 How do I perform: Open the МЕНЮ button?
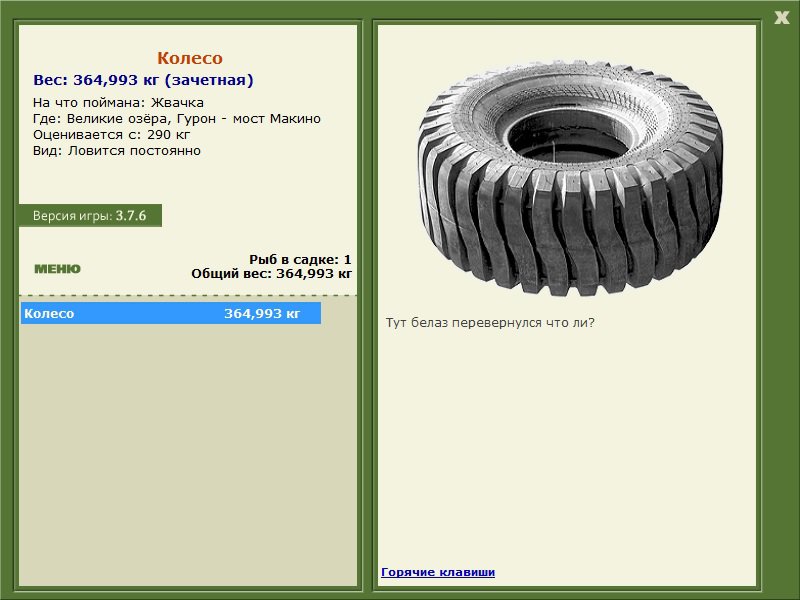(x=57, y=269)
